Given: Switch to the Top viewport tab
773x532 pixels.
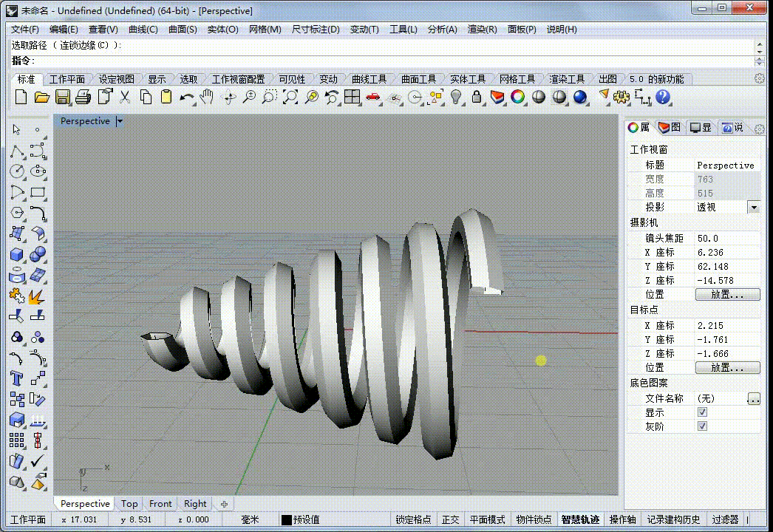Looking at the screenshot, I should 129,503.
